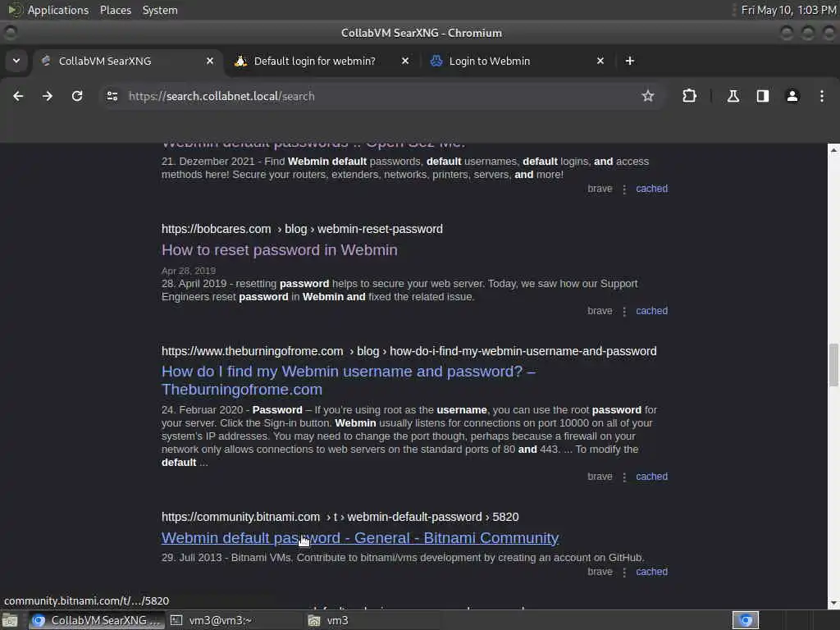This screenshot has width=840, height=630.
Task: Select vm3@vm3:~ terminal in taskbar
Action: (x=234, y=620)
